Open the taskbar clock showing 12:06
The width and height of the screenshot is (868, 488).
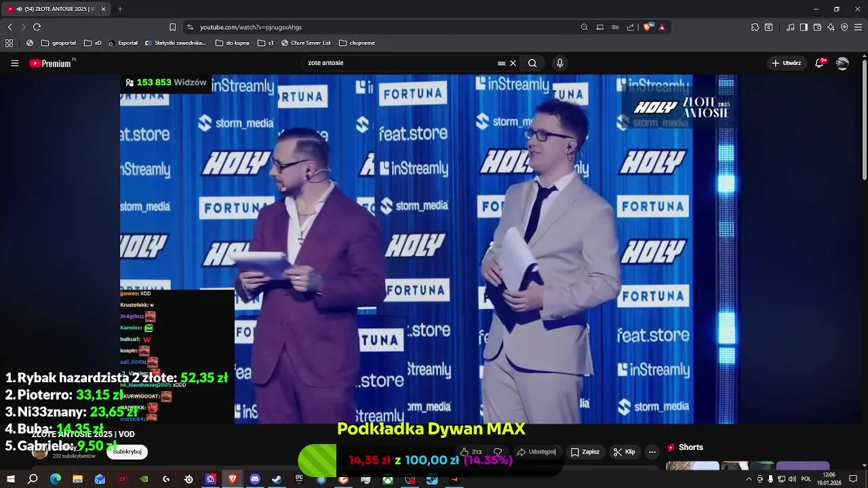click(x=829, y=479)
